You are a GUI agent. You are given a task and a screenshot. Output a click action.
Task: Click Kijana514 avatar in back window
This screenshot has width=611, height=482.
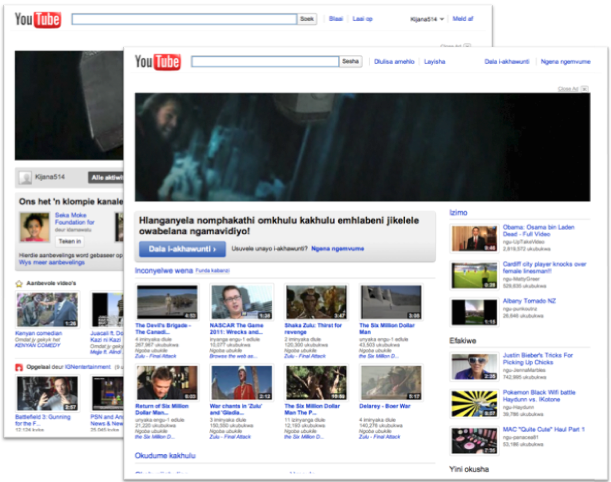[x=25, y=178]
